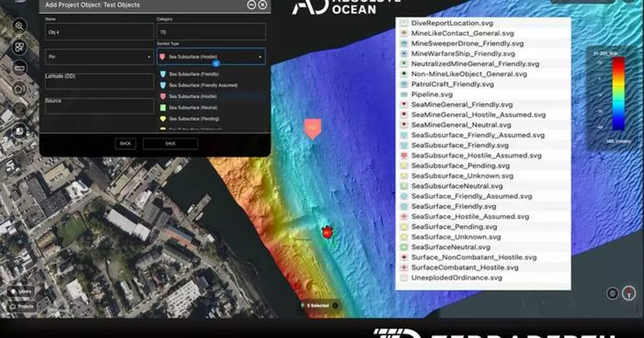The image size is (644, 338).
Task: Activate the measure ruler tool in left toolbar
Action: click(x=20, y=68)
